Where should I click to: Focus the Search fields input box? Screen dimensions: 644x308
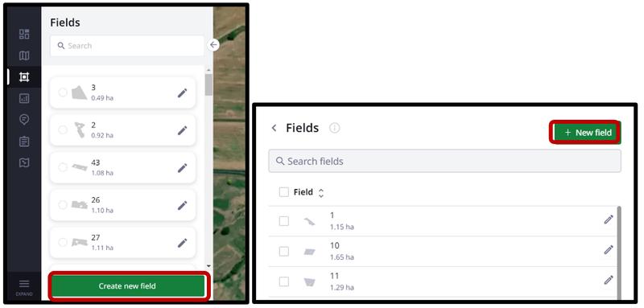pyautogui.click(x=444, y=161)
